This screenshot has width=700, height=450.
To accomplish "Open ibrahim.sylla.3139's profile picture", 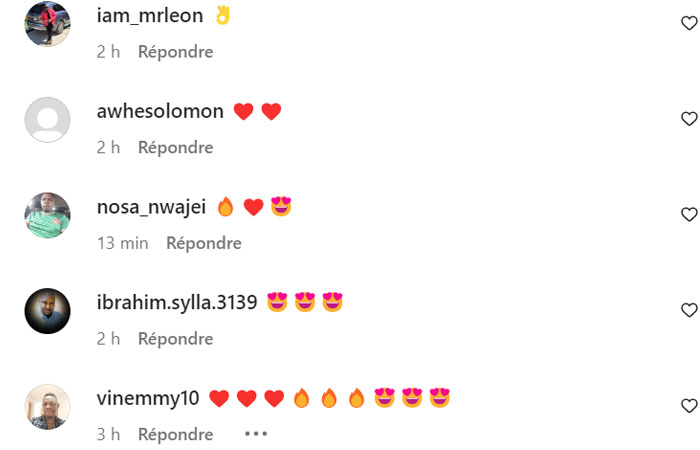I will (x=47, y=311).
